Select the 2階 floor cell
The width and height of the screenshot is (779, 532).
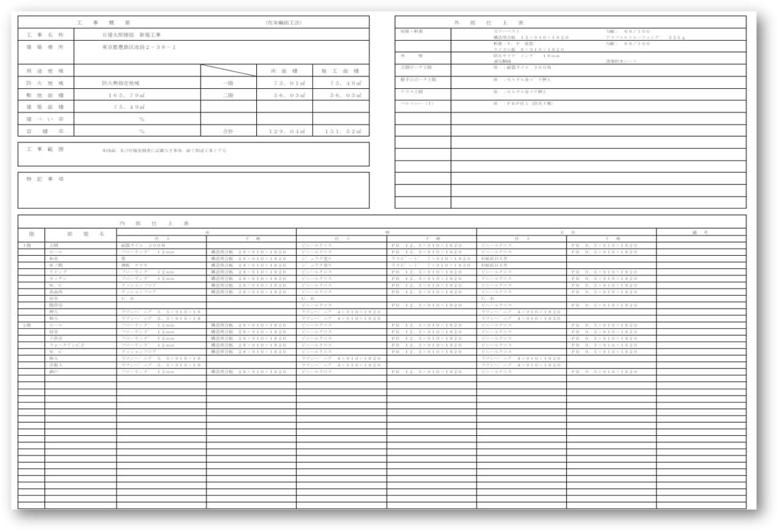click(x=31, y=326)
